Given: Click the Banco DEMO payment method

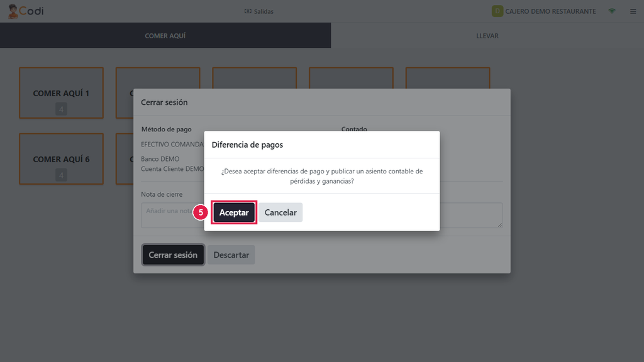Looking at the screenshot, I should click(160, 159).
